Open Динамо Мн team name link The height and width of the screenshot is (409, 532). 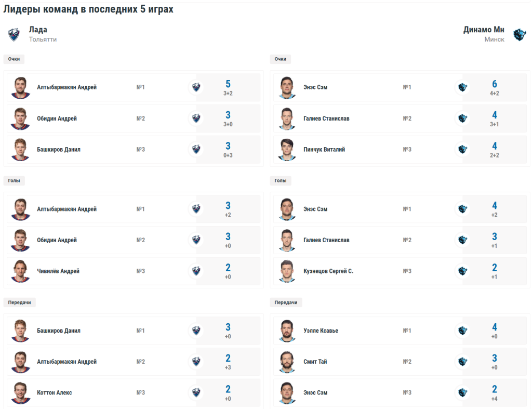pyautogui.click(x=484, y=30)
